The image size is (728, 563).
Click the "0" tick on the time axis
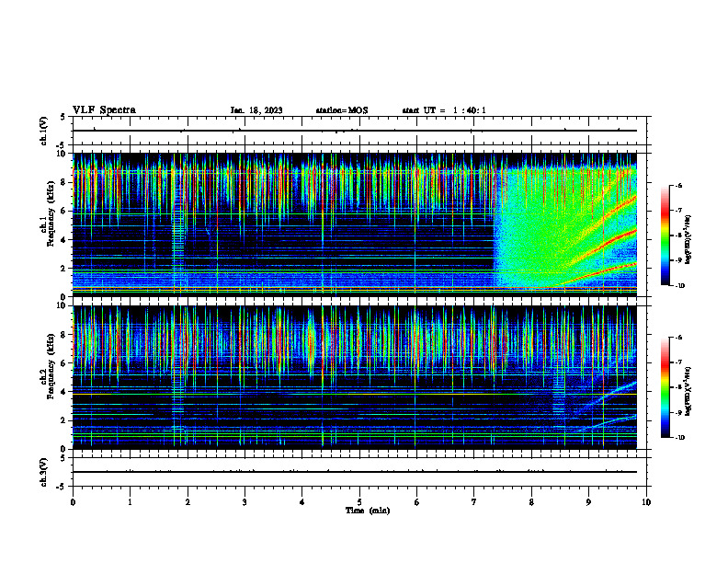[x=73, y=502]
